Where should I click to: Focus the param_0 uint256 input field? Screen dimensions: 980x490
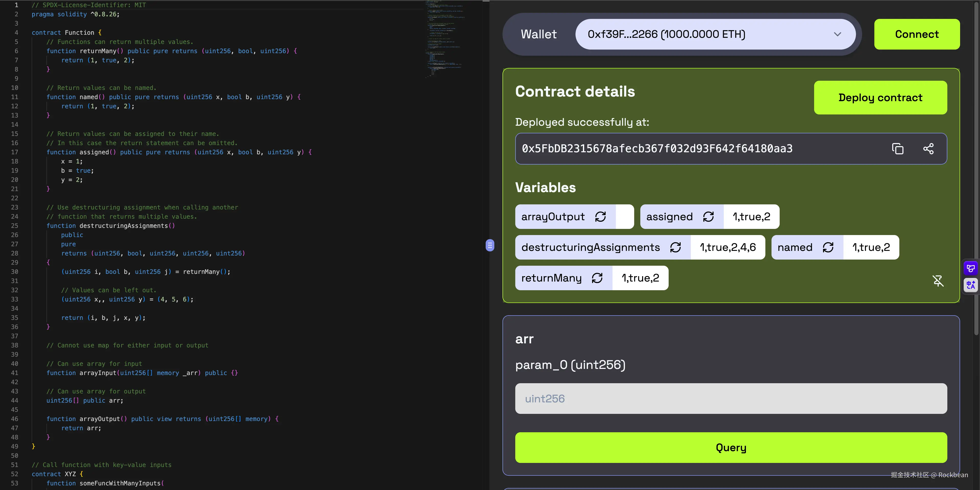point(730,399)
